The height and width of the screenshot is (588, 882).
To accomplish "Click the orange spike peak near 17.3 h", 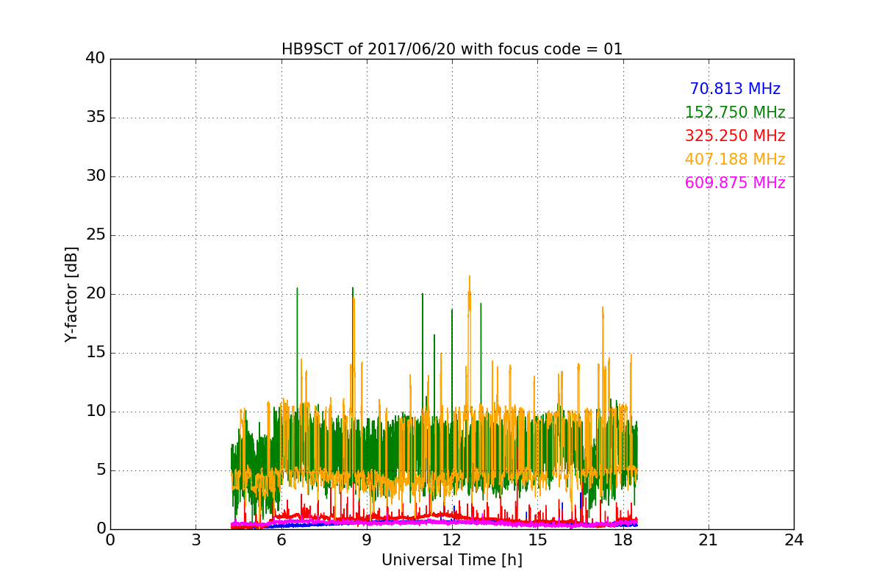I will 603,308.
